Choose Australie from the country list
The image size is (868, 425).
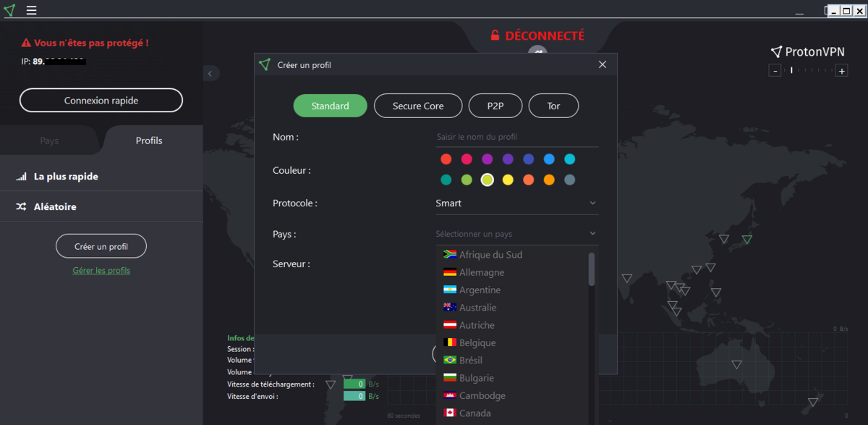click(512, 308)
